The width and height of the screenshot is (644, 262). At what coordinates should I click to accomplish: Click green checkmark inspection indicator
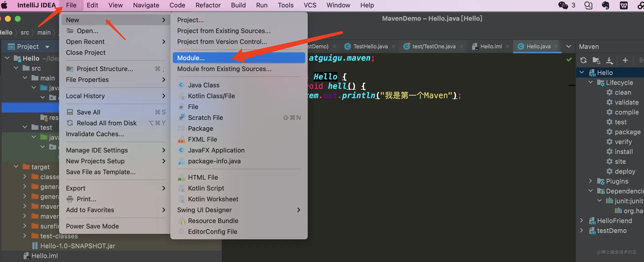569,59
